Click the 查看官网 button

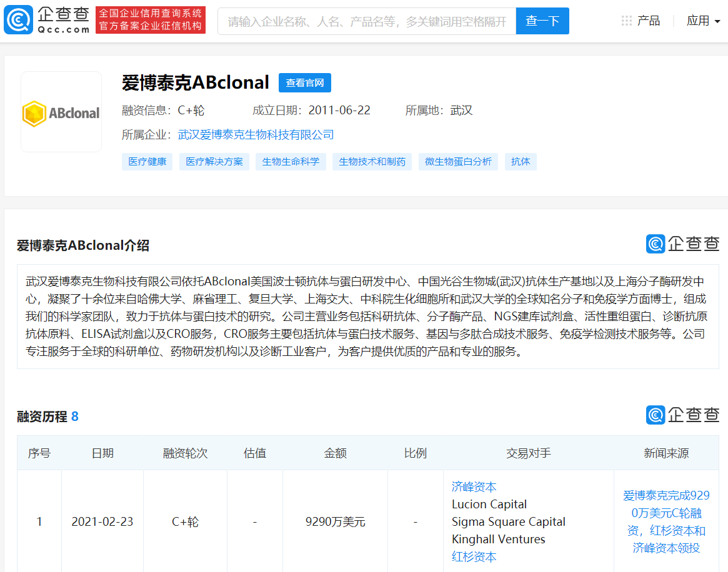pyautogui.click(x=304, y=82)
